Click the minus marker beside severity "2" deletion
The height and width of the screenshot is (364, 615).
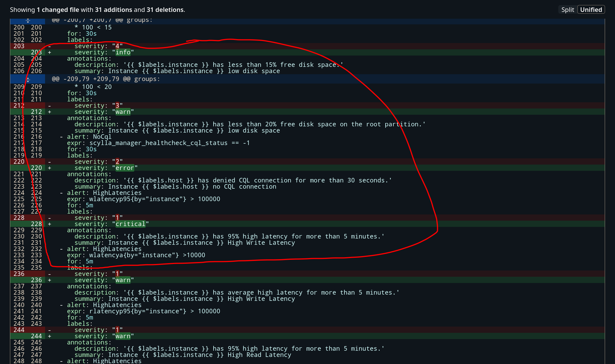[49, 162]
